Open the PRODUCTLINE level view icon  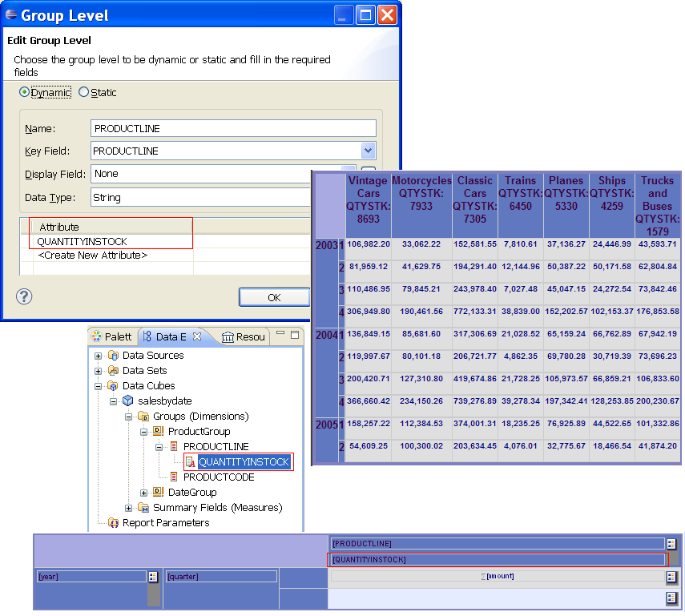tap(671, 544)
